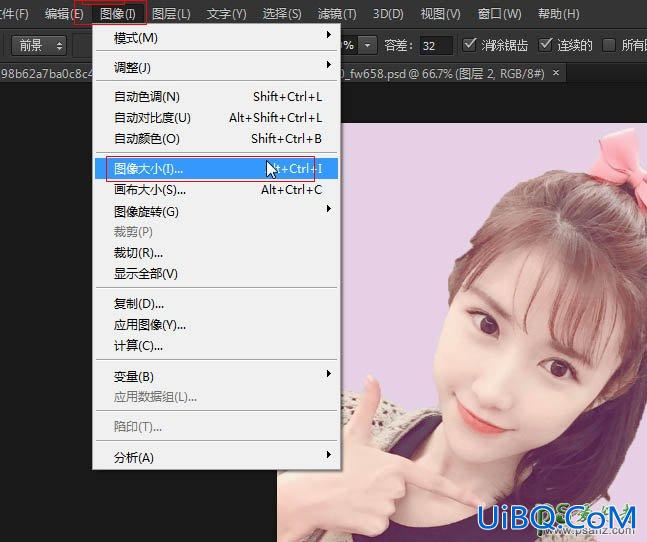This screenshot has height=542, width=647.
Task: Open the 图像(I) menu
Action: tap(118, 14)
